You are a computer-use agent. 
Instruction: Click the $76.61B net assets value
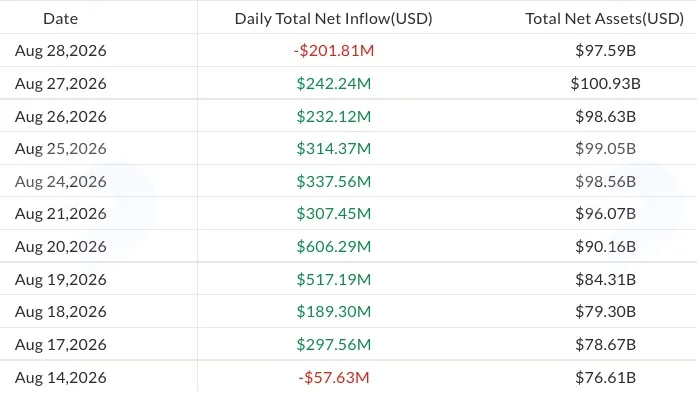605,378
